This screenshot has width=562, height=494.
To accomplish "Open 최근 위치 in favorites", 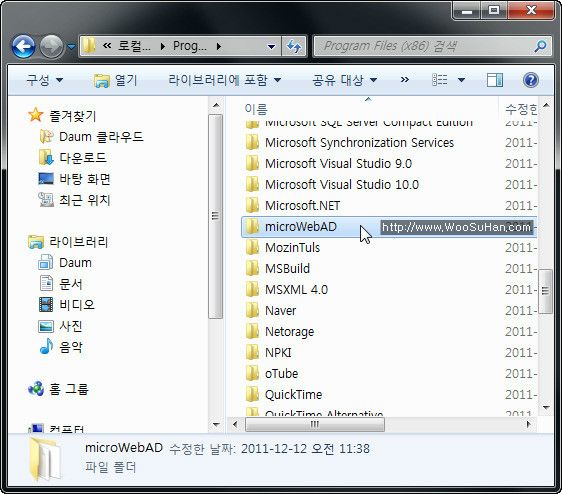I will pos(74,200).
